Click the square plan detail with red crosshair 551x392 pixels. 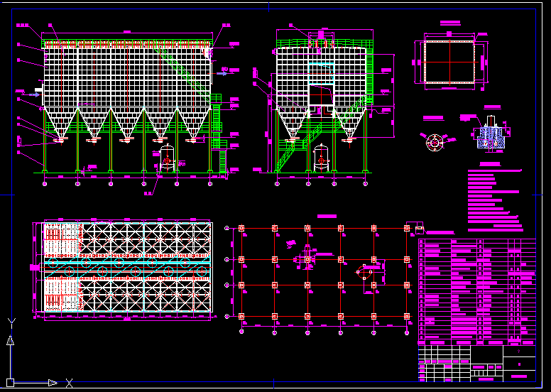click(x=449, y=62)
